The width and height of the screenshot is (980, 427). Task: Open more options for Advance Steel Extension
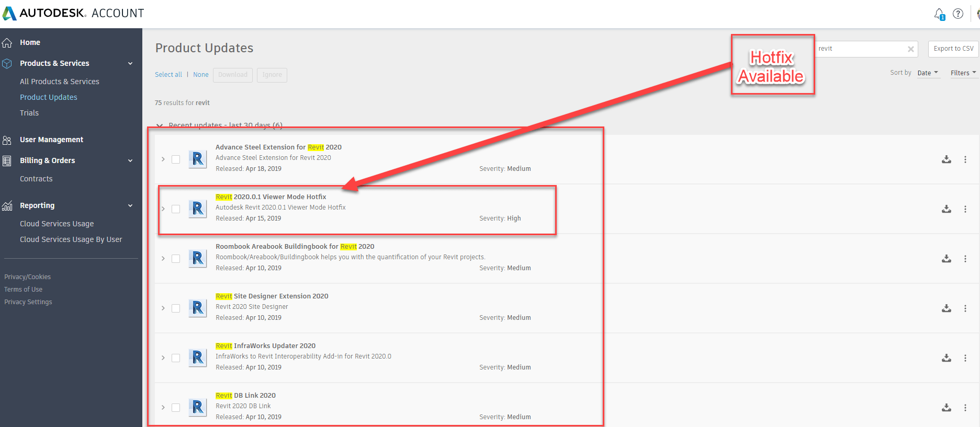[965, 159]
